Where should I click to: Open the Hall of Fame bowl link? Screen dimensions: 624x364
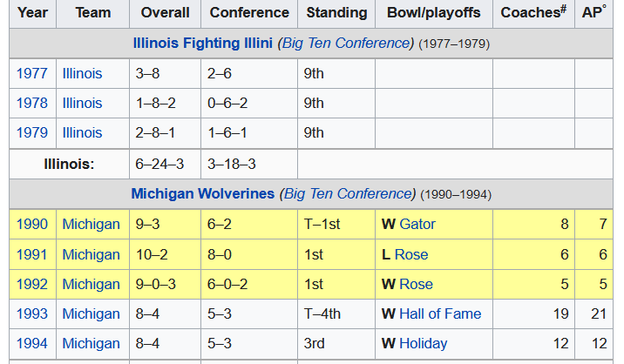coord(440,313)
